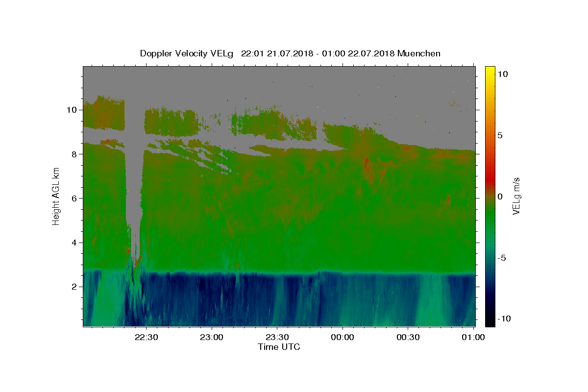Click the "VELg m/s" colorbar label

point(516,196)
